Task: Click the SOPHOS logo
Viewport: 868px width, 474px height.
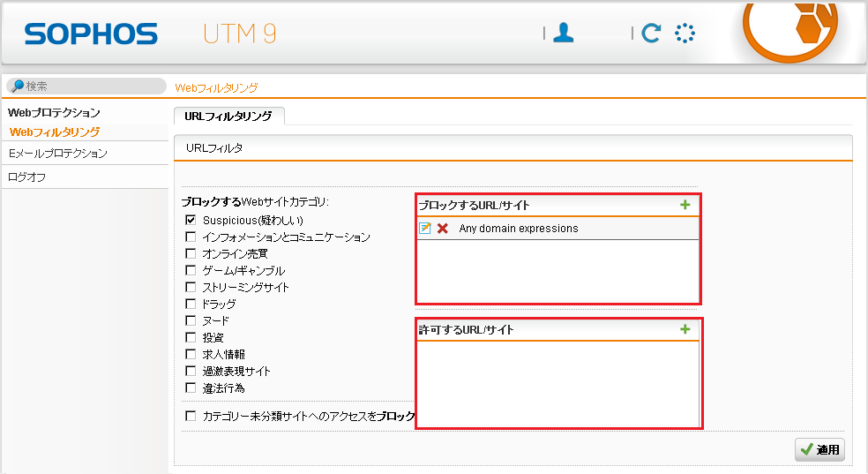Action: (x=92, y=34)
